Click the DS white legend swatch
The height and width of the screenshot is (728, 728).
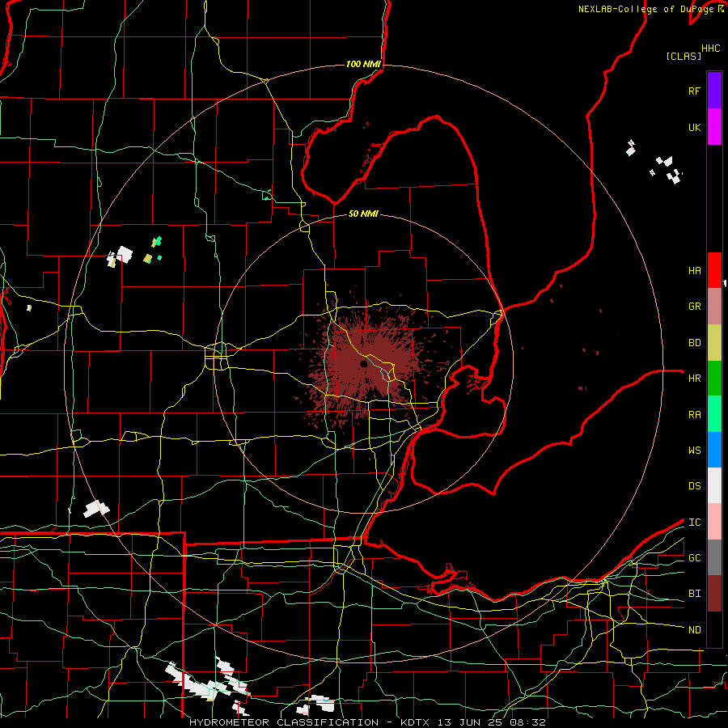(x=714, y=485)
